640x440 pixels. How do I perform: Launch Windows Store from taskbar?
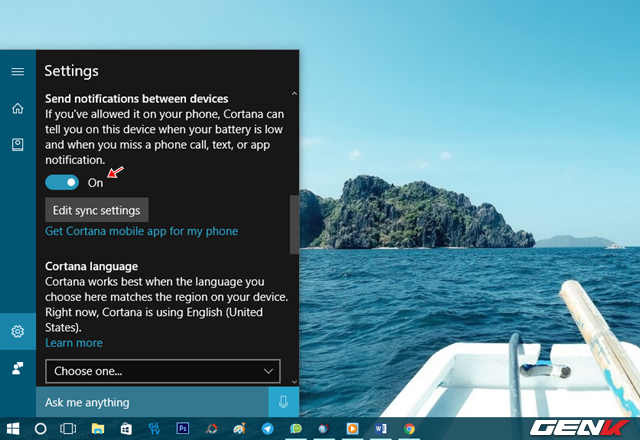point(126,429)
